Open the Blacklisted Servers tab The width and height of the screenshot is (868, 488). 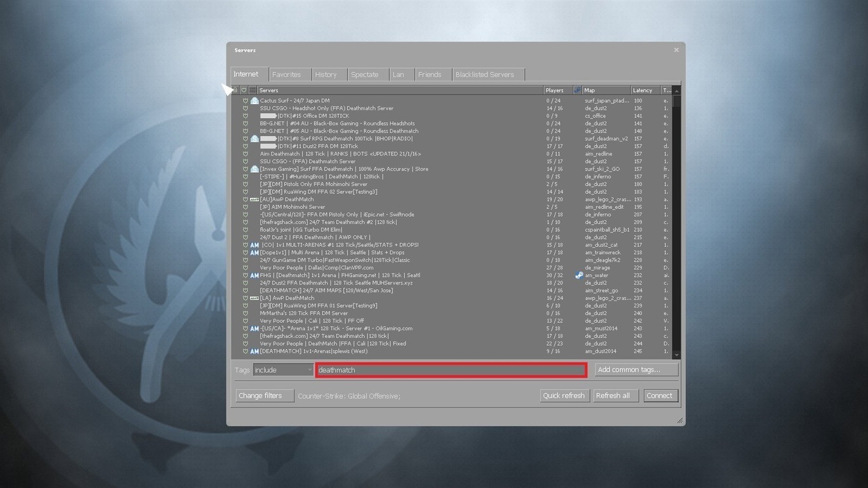(488, 74)
